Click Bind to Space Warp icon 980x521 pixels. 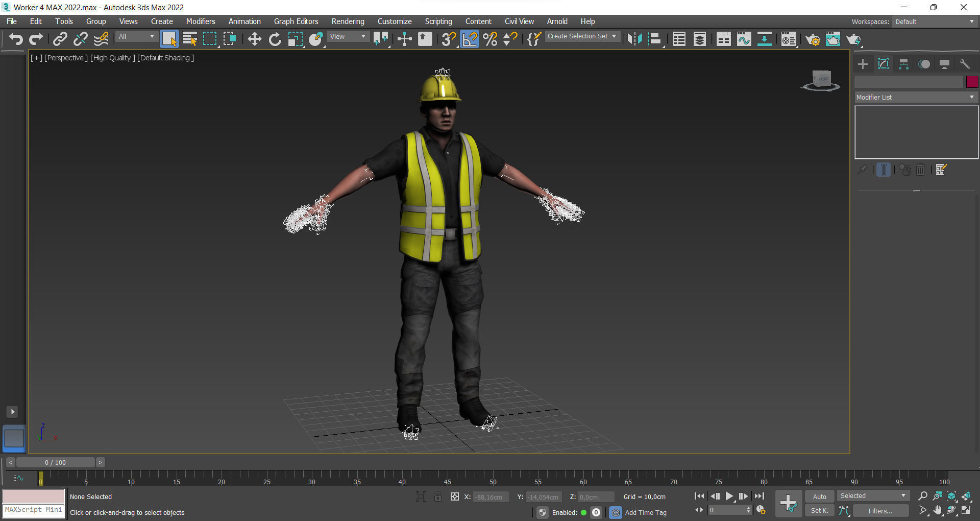click(101, 39)
